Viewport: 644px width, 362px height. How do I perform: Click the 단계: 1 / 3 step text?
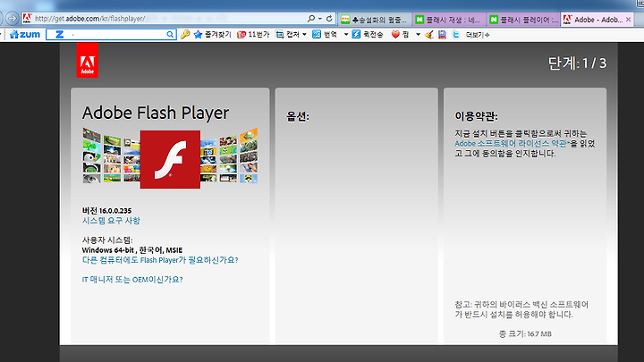click(577, 63)
